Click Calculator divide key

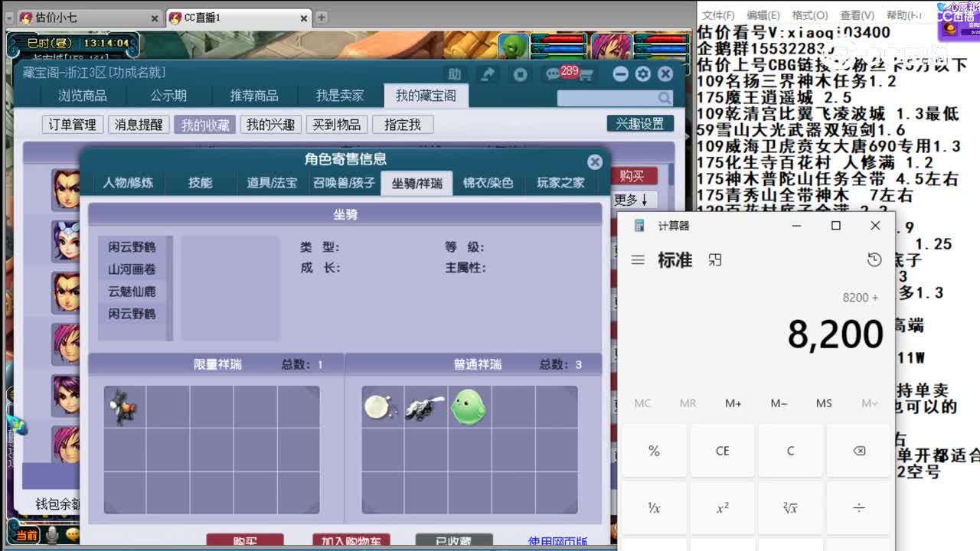(859, 507)
